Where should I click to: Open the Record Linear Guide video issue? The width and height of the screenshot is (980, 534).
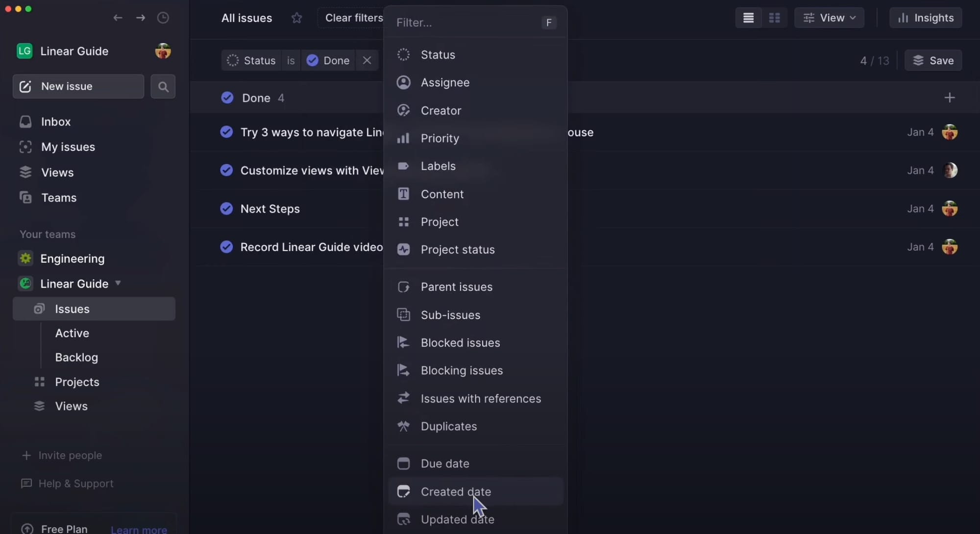tap(312, 247)
